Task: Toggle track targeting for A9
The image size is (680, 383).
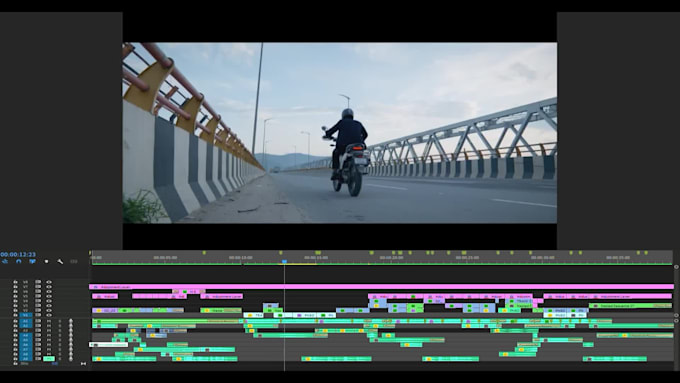Action: [x=26, y=359]
